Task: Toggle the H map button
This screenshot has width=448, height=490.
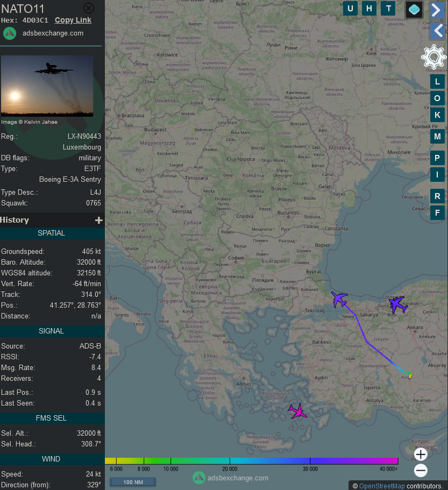Action: (369, 9)
